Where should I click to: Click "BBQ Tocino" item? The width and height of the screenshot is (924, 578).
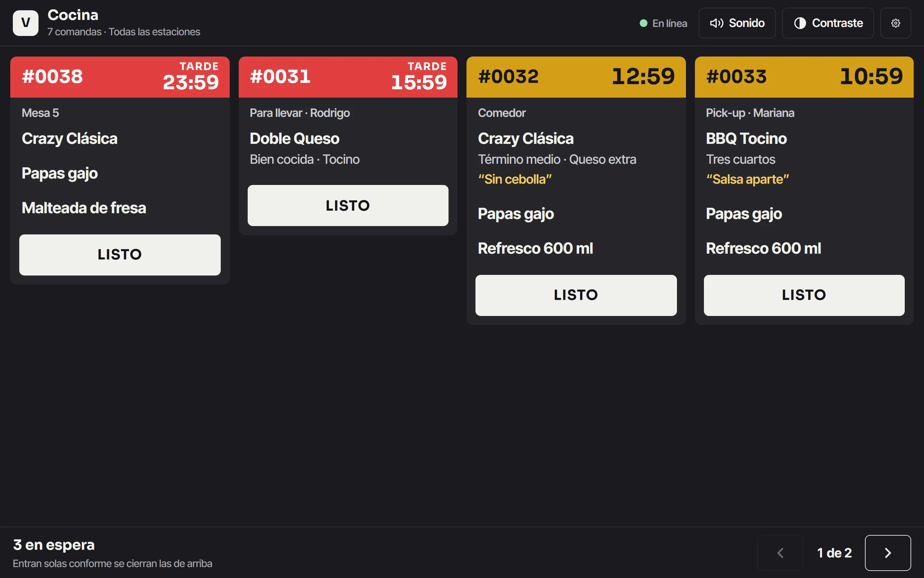coord(746,138)
